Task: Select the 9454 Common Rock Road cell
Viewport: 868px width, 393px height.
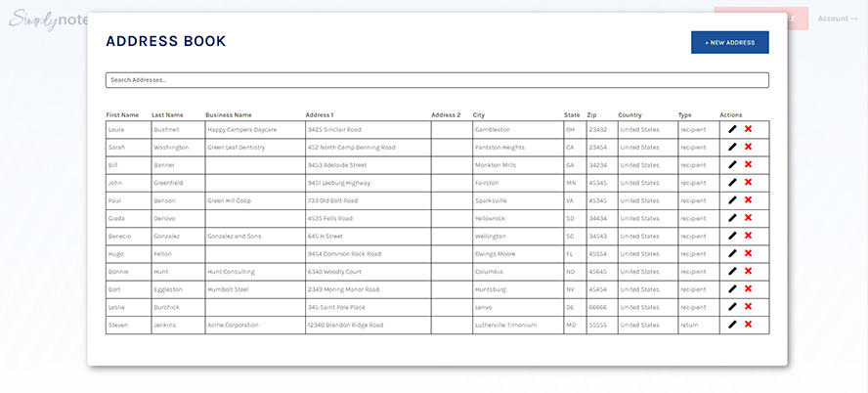Action: (369, 253)
